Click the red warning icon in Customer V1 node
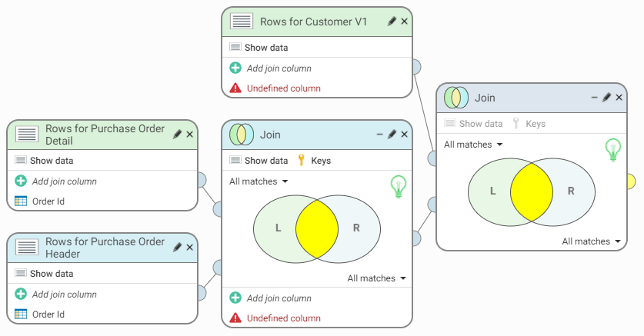 coord(235,88)
